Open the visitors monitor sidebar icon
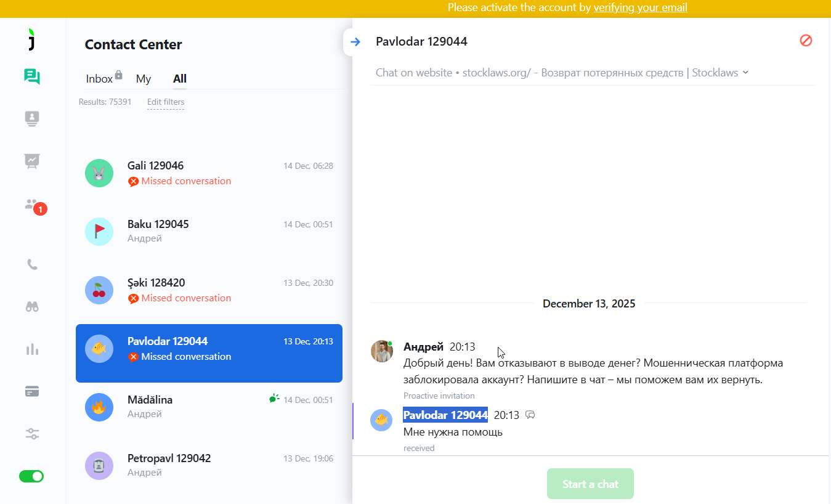The height and width of the screenshot is (504, 831). pyautogui.click(x=32, y=118)
